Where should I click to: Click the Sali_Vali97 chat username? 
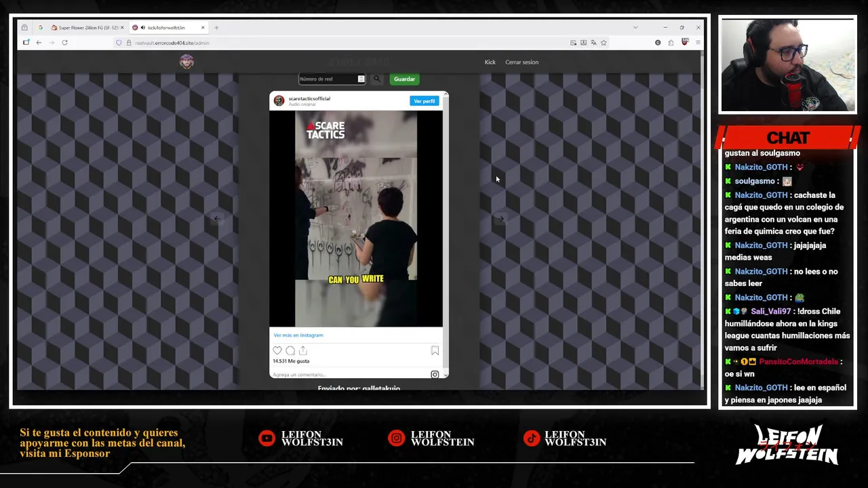point(770,312)
